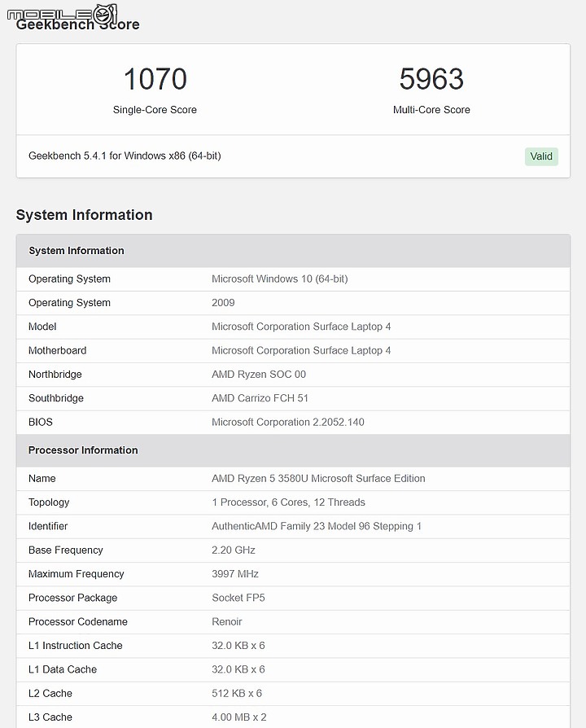The width and height of the screenshot is (586, 728).
Task: Select the 3997 MHz value
Action: pyautogui.click(x=235, y=574)
